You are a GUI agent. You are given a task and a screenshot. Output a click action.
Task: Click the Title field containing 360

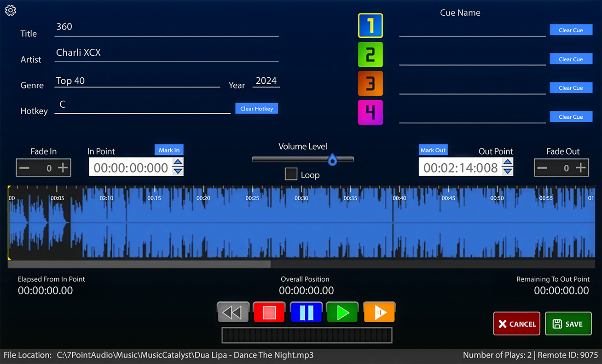pos(167,28)
